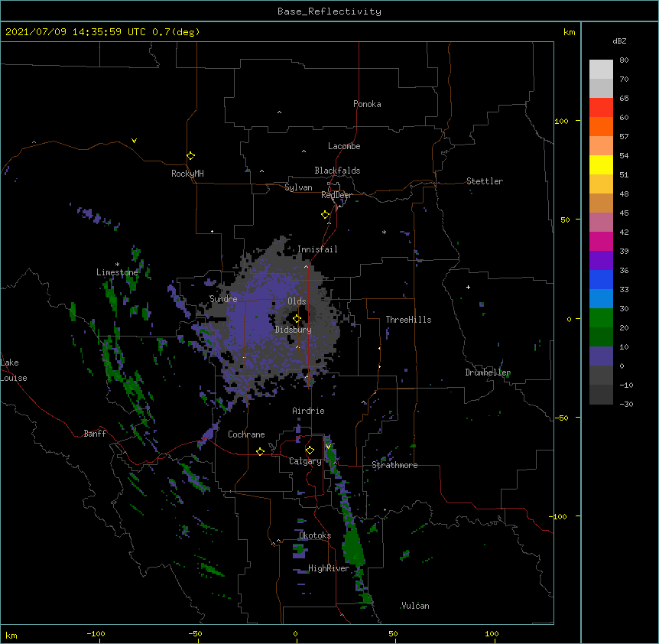Click the Okotoks town label
This screenshot has height=644, width=659.
[x=315, y=535]
